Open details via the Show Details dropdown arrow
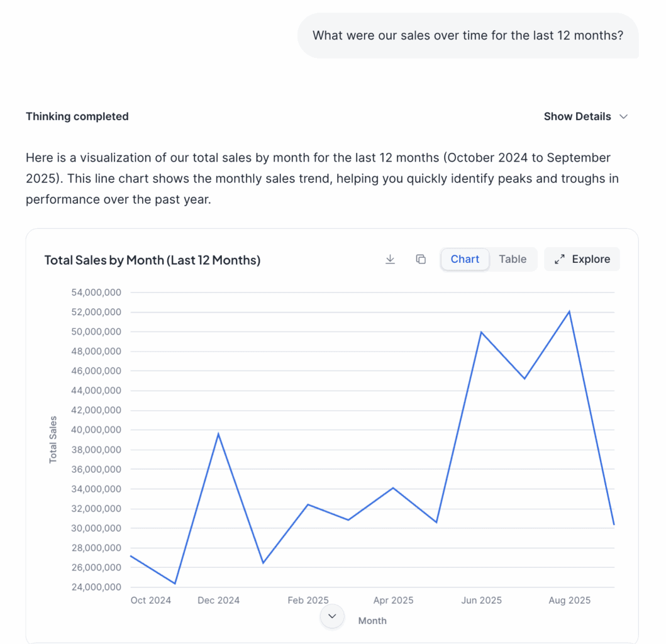This screenshot has height=644, width=666. coord(623,116)
